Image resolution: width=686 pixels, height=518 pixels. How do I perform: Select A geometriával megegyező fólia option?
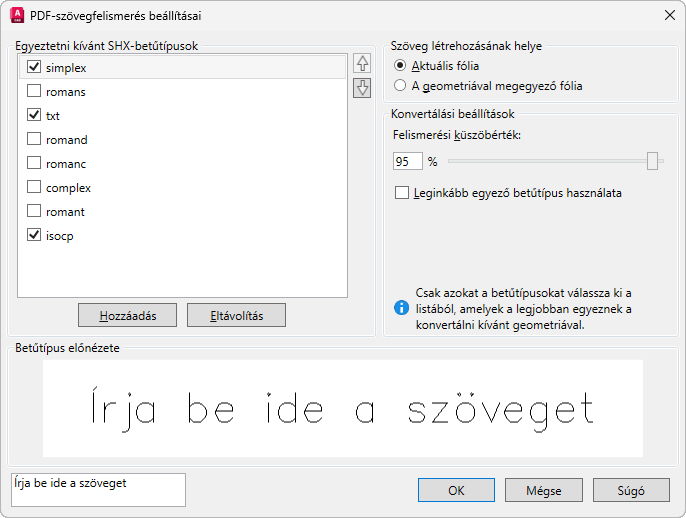tap(401, 86)
